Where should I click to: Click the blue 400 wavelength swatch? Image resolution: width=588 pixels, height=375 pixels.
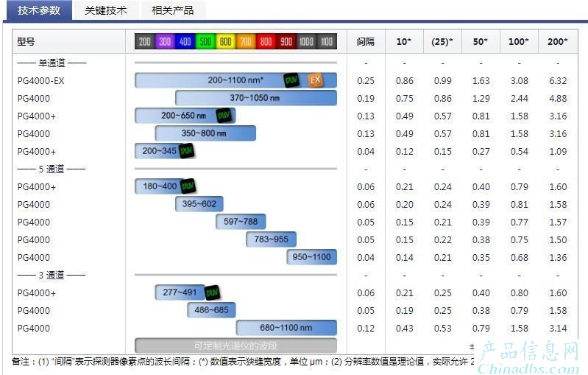[185, 41]
